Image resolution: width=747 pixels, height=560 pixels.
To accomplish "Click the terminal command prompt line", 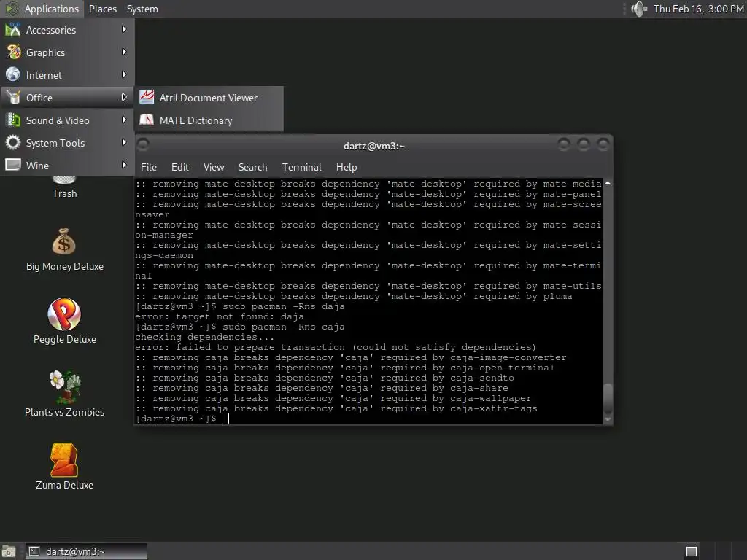I will [x=182, y=419].
